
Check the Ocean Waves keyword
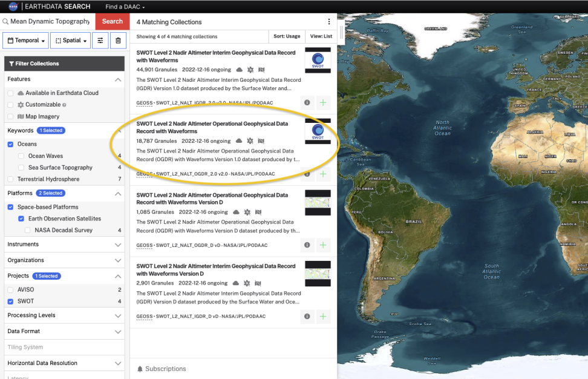pyautogui.click(x=21, y=156)
